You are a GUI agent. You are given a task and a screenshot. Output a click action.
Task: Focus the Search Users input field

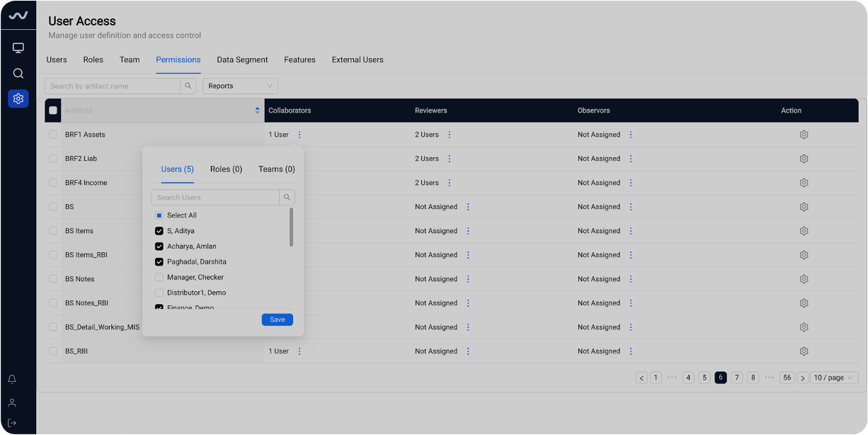click(x=215, y=198)
